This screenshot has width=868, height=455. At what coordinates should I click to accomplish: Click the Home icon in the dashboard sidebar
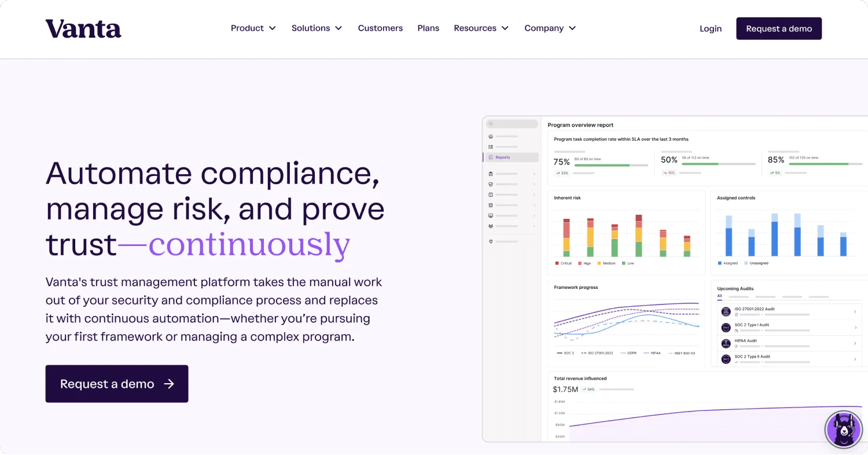(x=490, y=136)
